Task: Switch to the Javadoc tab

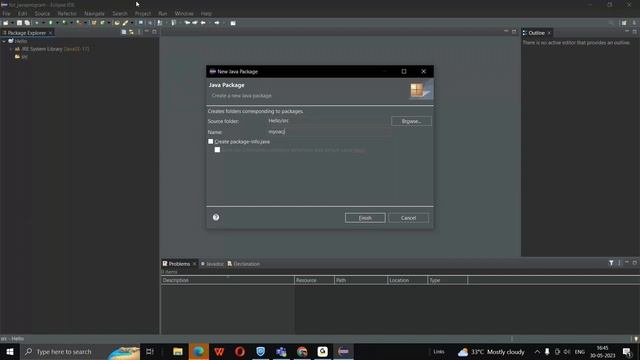Action: click(x=212, y=264)
